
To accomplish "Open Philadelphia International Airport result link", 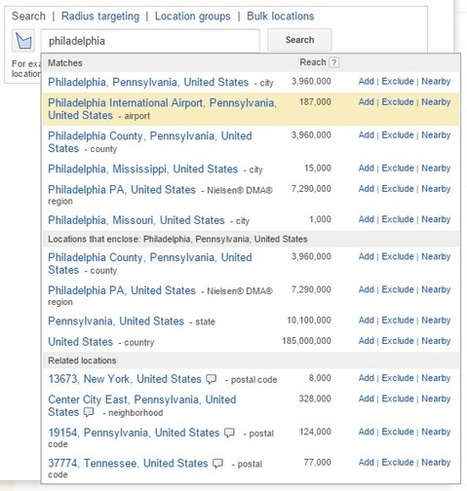I will (x=162, y=109).
